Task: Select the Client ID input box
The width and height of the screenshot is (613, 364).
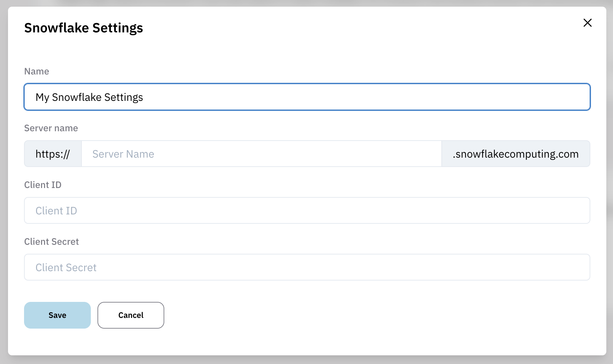Action: click(x=307, y=210)
